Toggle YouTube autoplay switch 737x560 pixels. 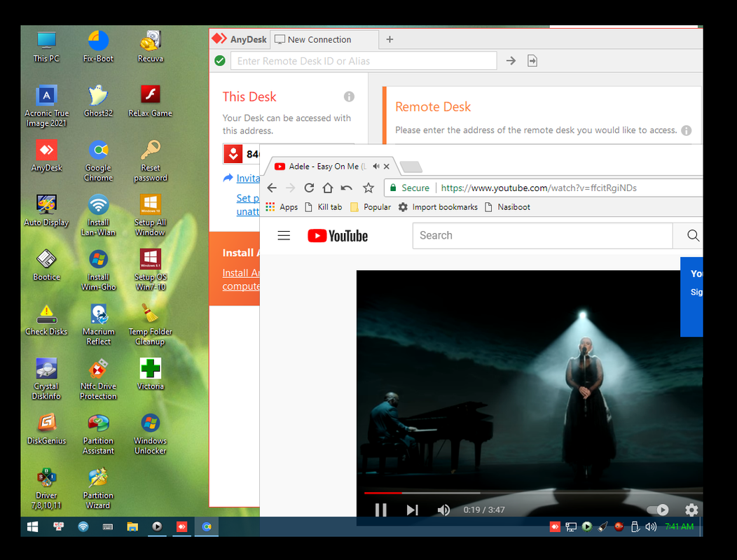coord(658,510)
